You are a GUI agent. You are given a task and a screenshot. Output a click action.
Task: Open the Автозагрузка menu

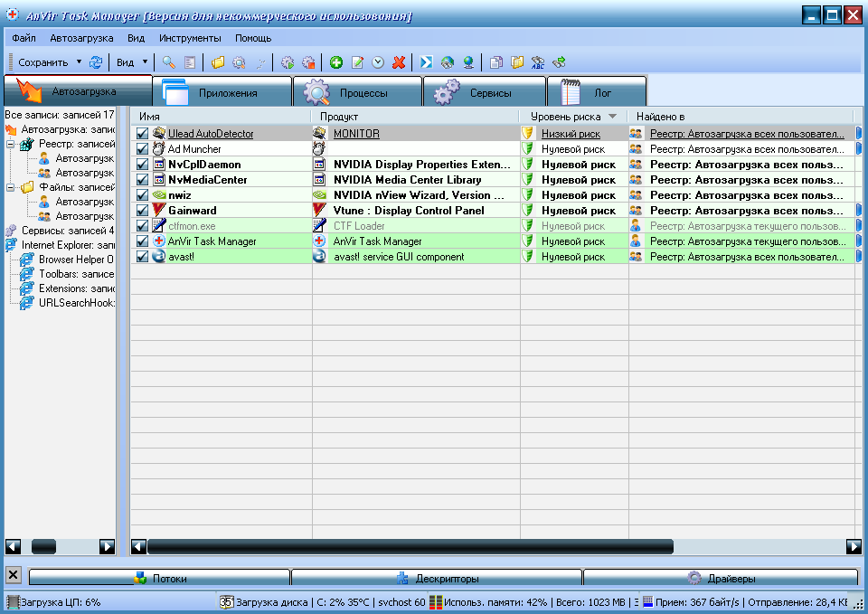(81, 38)
